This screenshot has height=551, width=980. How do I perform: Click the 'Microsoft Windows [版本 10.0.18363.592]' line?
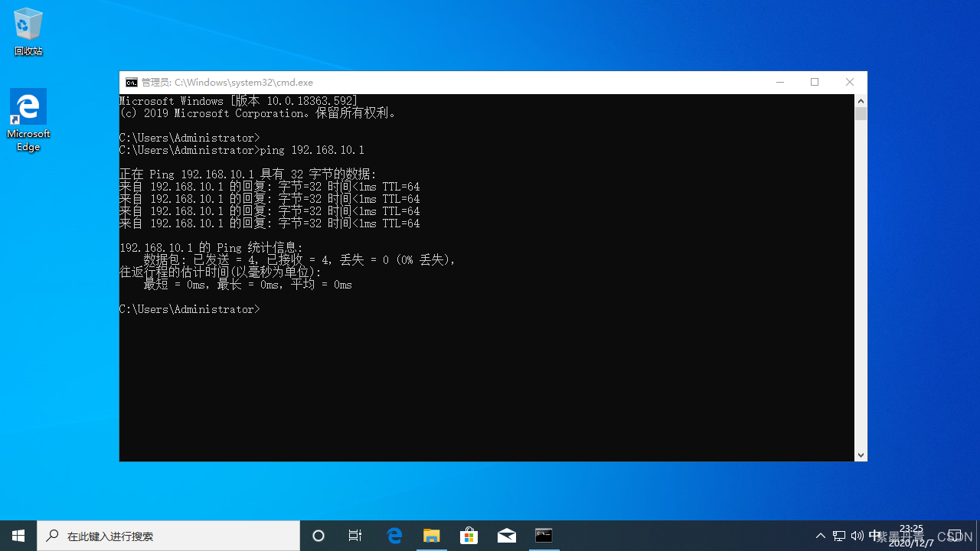[239, 101]
